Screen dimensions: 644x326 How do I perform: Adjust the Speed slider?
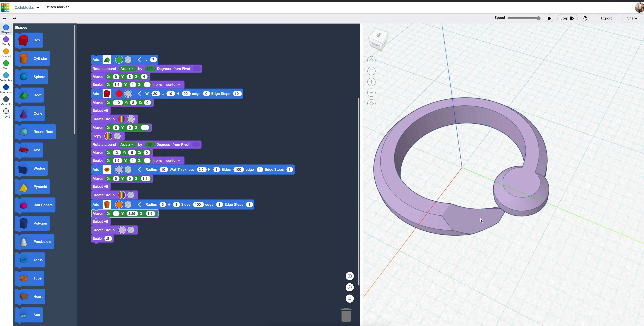[524, 18]
